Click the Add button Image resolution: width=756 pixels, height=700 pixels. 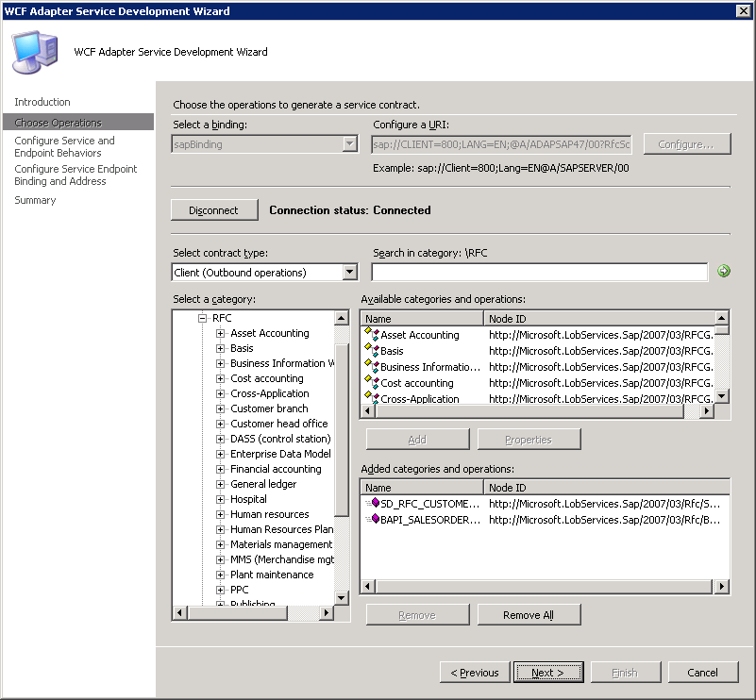(x=417, y=440)
